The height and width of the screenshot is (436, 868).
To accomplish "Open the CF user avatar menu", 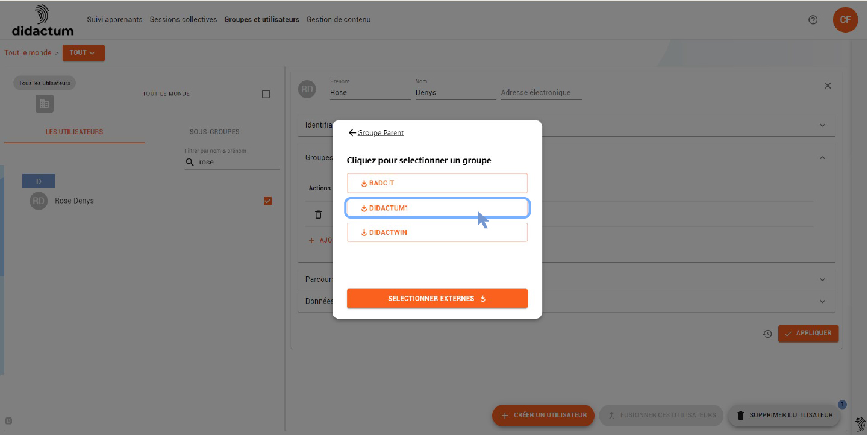I will 845,20.
